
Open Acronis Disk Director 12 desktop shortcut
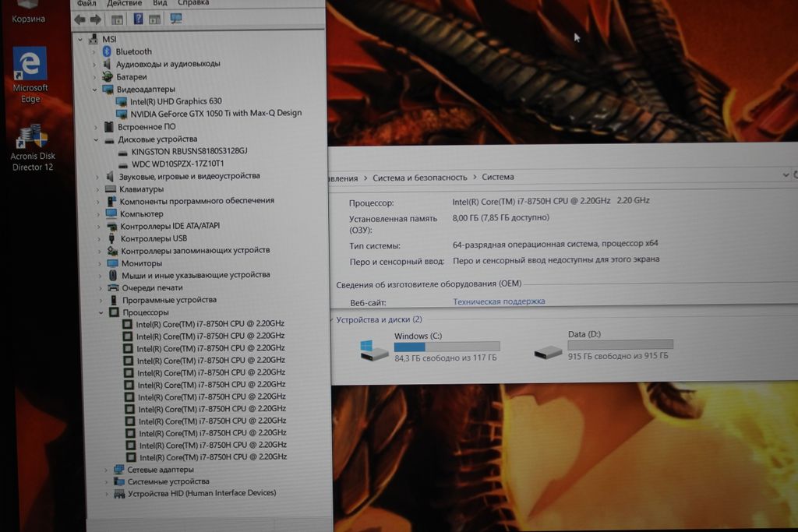[x=32, y=147]
